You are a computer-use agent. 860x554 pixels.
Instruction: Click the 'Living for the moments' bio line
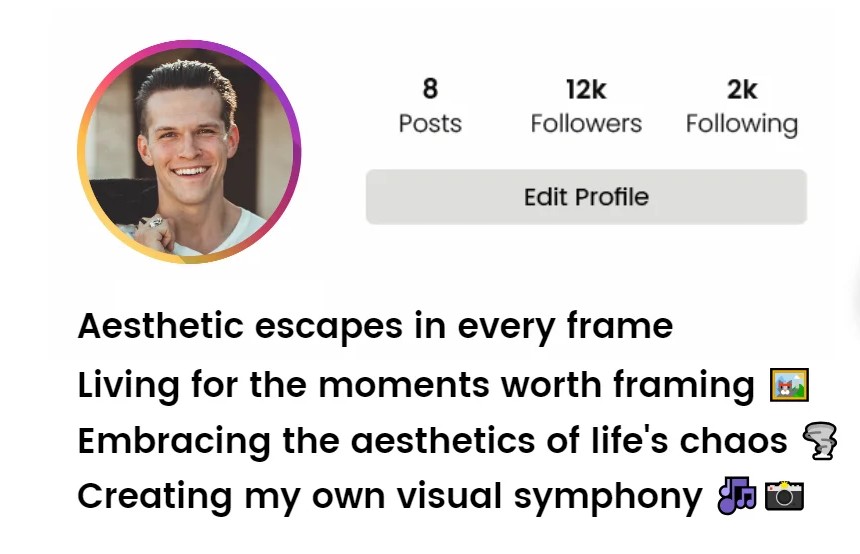pos(443,385)
